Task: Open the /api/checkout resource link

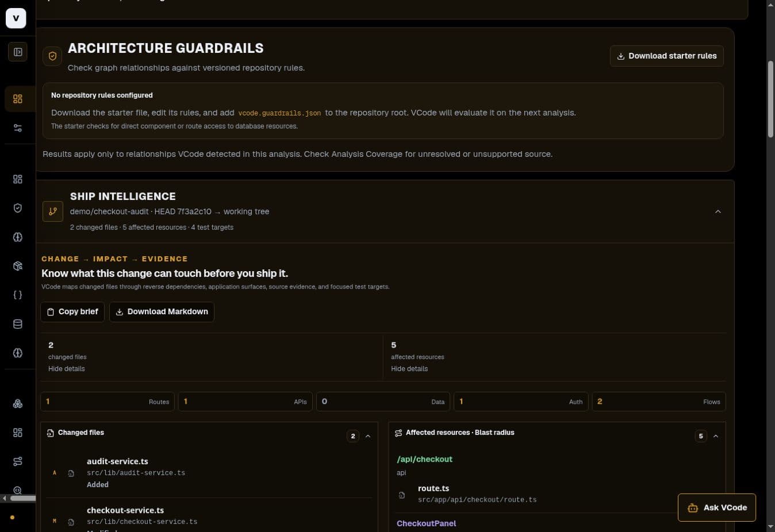Action: [424, 460]
